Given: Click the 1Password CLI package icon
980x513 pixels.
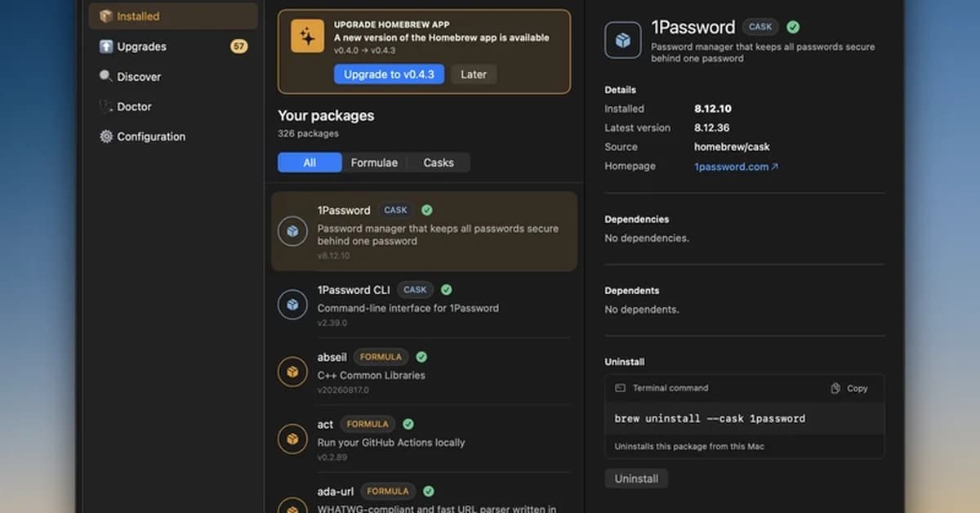Looking at the screenshot, I should pyautogui.click(x=292, y=305).
